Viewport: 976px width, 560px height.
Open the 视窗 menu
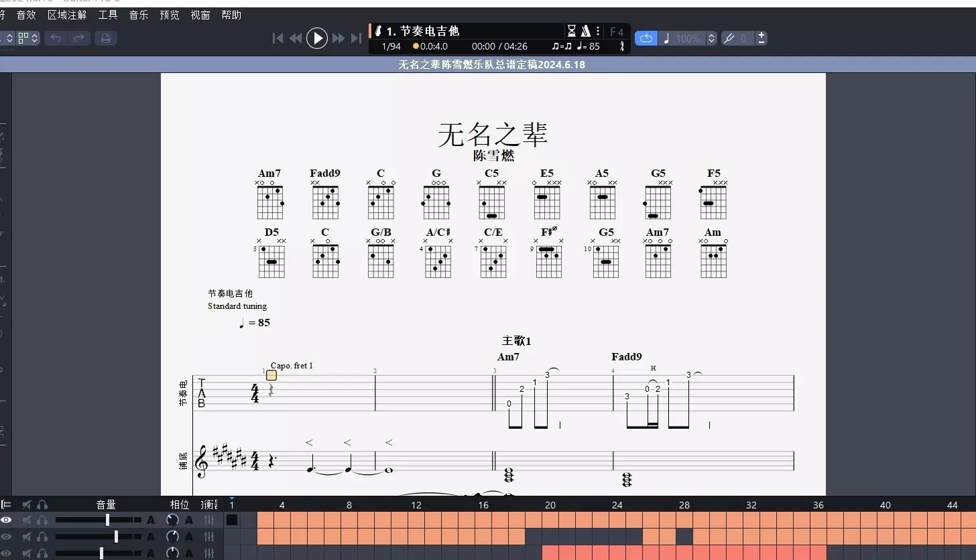click(x=200, y=15)
